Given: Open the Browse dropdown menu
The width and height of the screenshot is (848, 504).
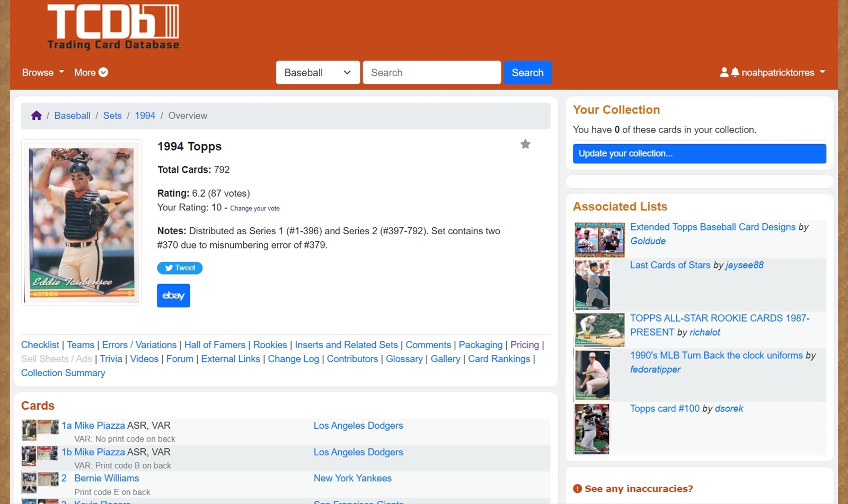Looking at the screenshot, I should point(43,72).
